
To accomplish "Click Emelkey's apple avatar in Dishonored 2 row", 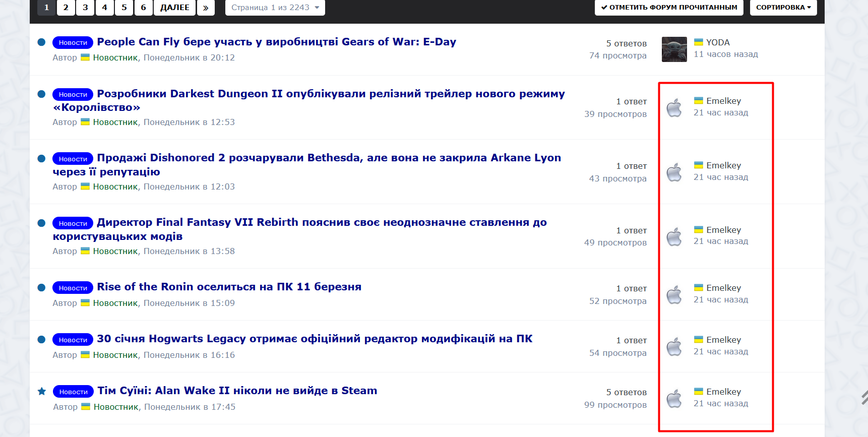I will coord(674,172).
